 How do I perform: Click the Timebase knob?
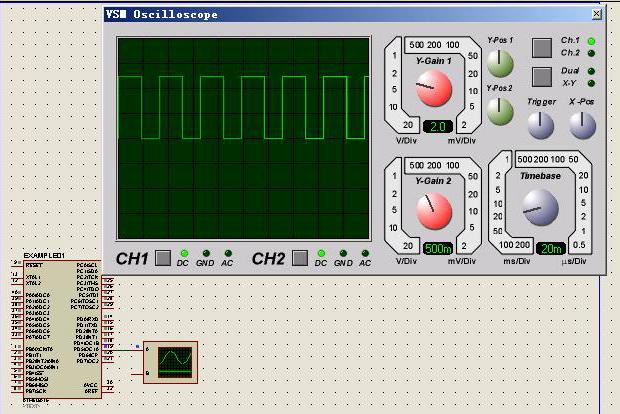[540, 209]
